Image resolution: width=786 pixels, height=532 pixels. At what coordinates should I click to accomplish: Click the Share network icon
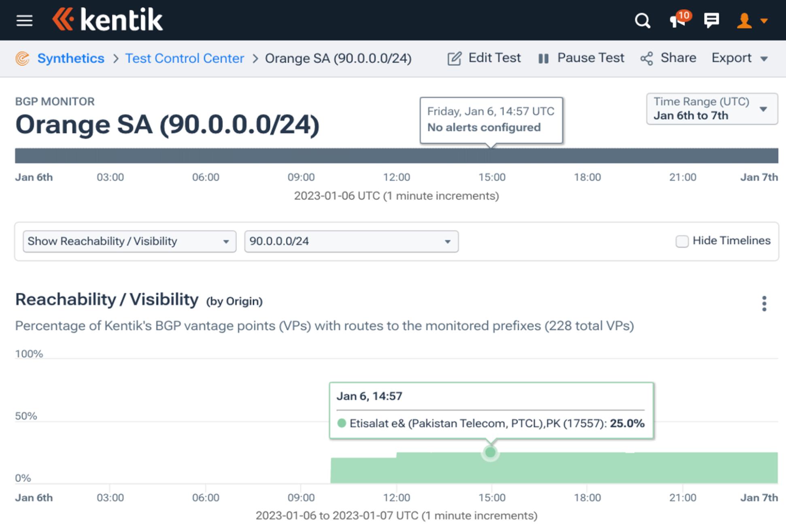[x=647, y=59]
